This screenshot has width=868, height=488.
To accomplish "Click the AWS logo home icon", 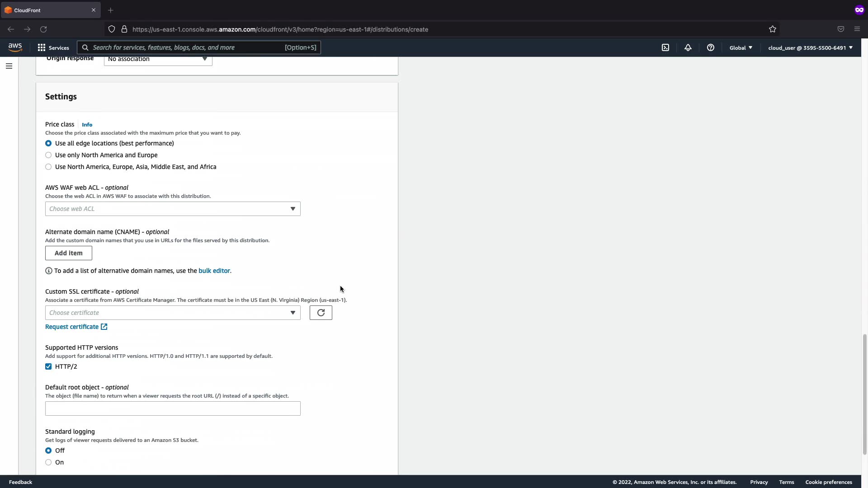I will click(x=15, y=47).
